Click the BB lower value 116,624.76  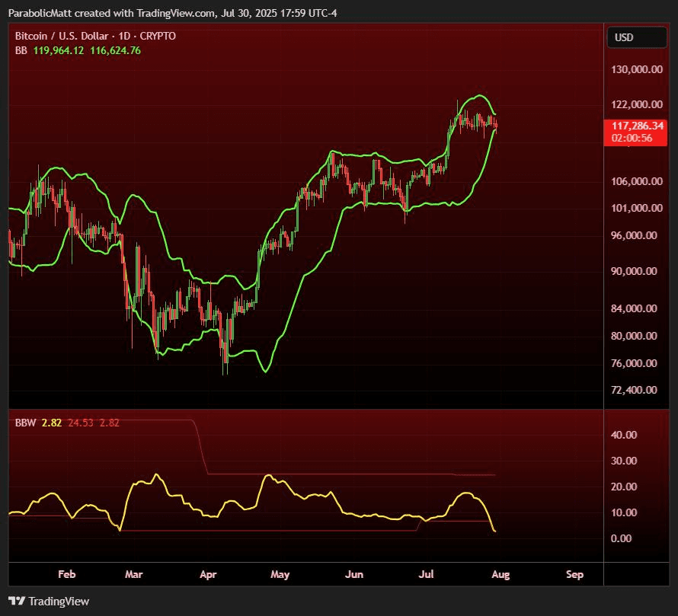click(x=116, y=50)
